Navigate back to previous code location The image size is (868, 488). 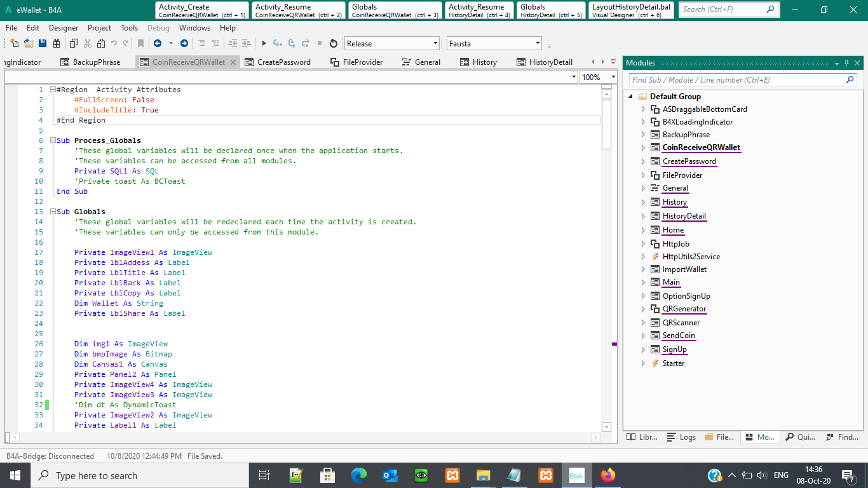point(157,43)
